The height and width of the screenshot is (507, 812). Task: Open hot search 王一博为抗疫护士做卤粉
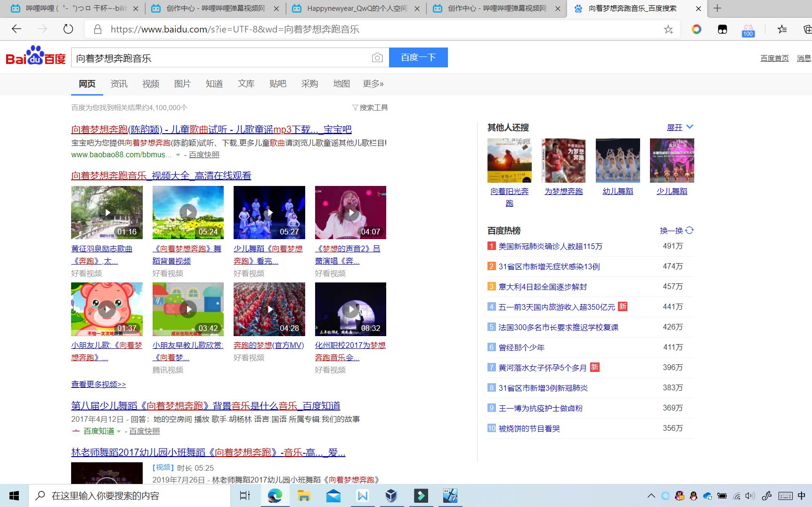pyautogui.click(x=541, y=408)
